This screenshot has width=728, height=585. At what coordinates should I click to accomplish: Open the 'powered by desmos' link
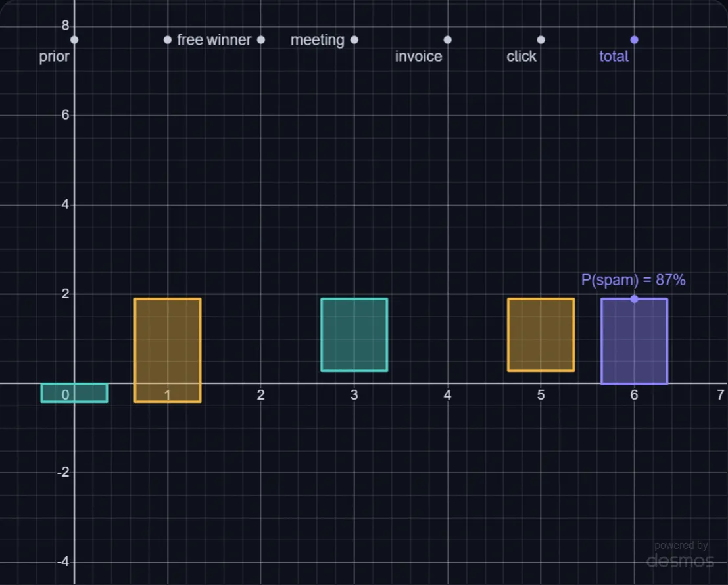tap(680, 555)
